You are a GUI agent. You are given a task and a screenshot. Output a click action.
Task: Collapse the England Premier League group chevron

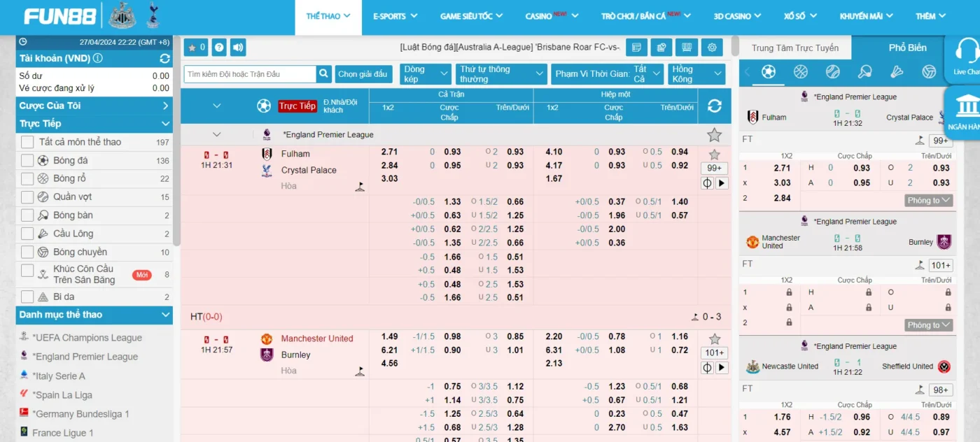(x=216, y=135)
